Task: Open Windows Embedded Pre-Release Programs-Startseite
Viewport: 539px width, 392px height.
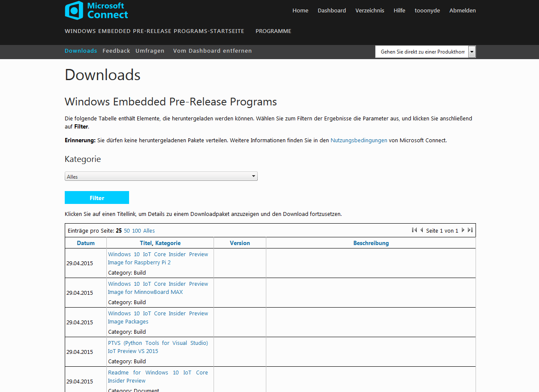Action: [154, 31]
